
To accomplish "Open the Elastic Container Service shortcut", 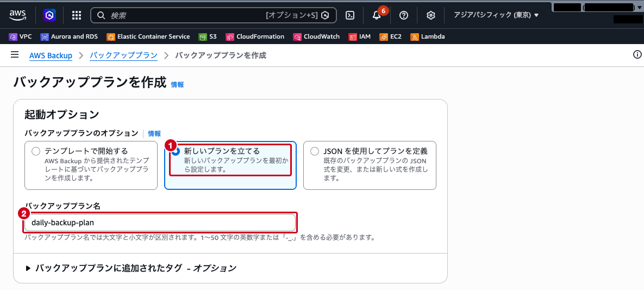I will pyautogui.click(x=148, y=36).
